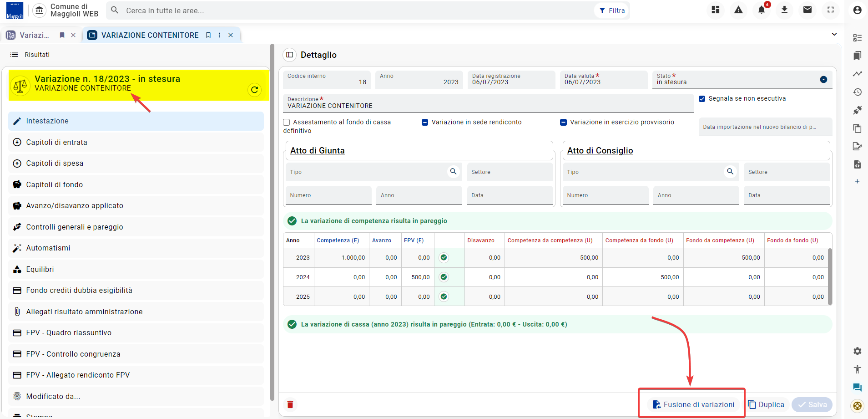Click the plus icon in right sidebar

[x=858, y=181]
